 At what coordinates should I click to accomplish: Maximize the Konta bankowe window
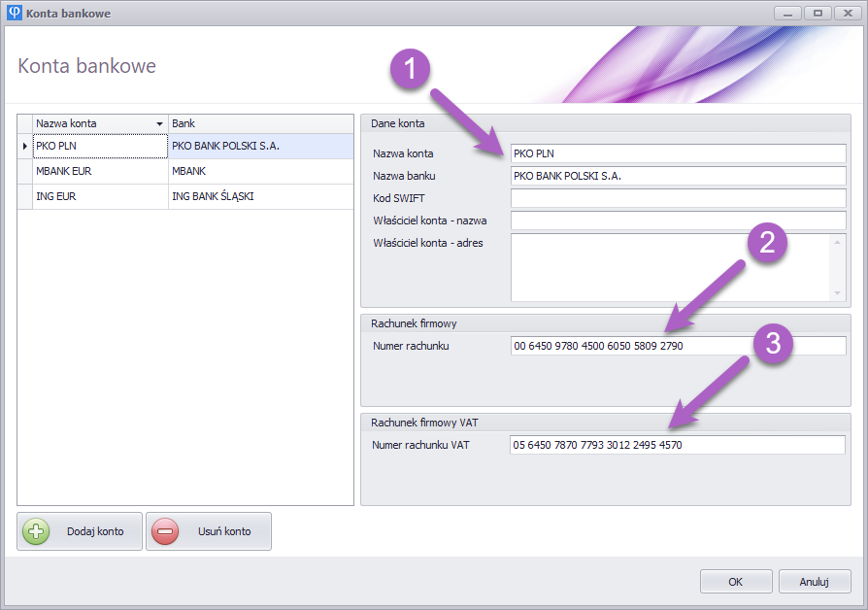[x=818, y=14]
